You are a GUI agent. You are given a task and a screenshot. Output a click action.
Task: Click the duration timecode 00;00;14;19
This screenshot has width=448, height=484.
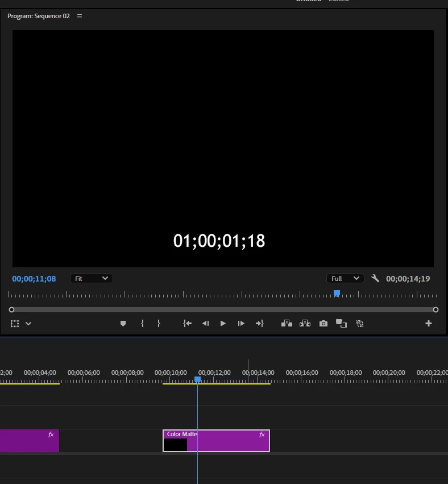[x=408, y=279]
